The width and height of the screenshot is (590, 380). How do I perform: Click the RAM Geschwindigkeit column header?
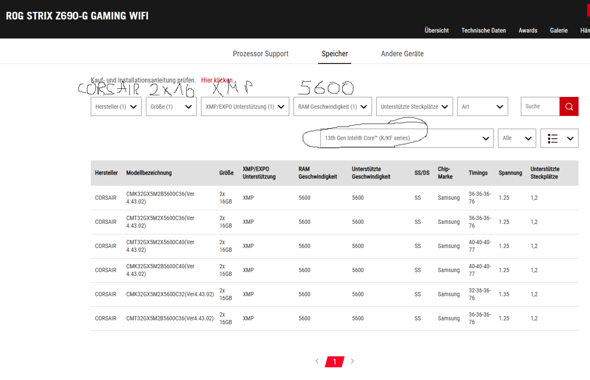318,173
